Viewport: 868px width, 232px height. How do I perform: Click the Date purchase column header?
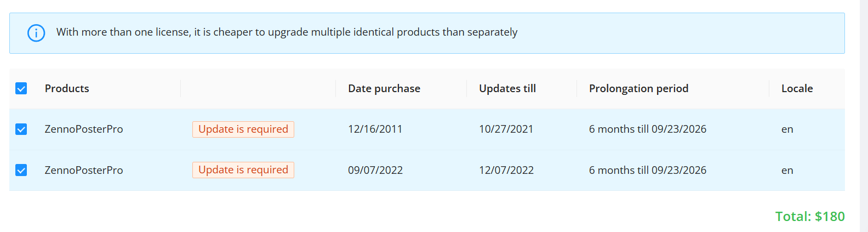point(384,88)
